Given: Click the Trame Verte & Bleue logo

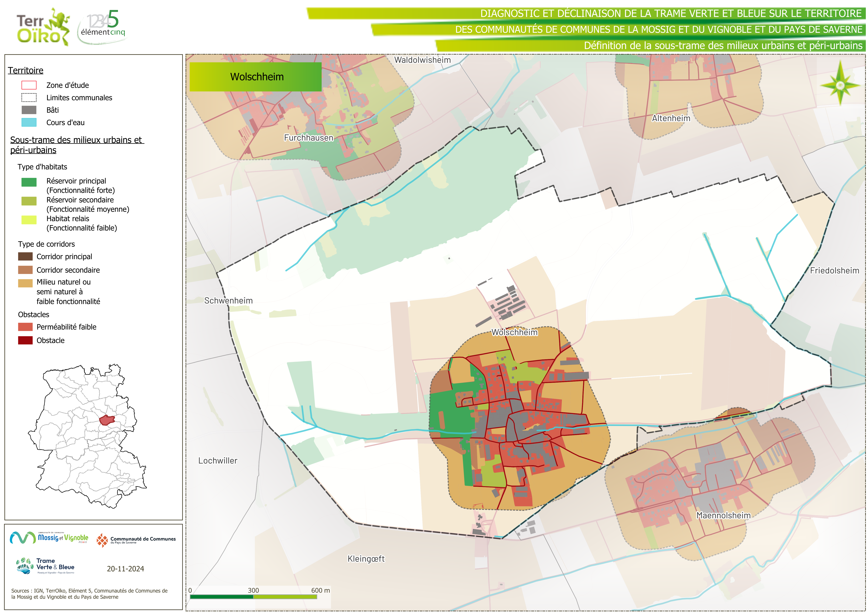Looking at the screenshot, I should (45, 566).
